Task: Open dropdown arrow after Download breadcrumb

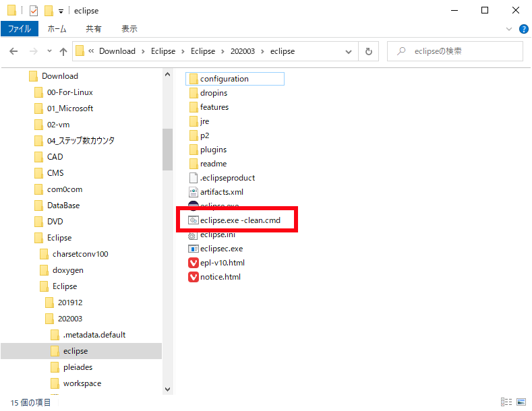Action: (x=143, y=52)
